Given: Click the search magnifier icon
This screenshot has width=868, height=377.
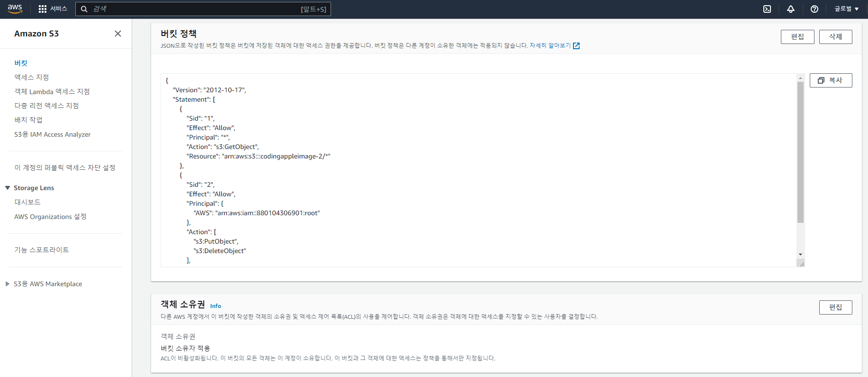Looking at the screenshot, I should (84, 9).
